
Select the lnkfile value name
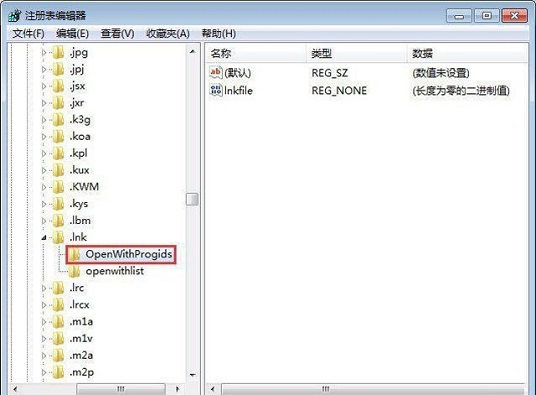(238, 91)
